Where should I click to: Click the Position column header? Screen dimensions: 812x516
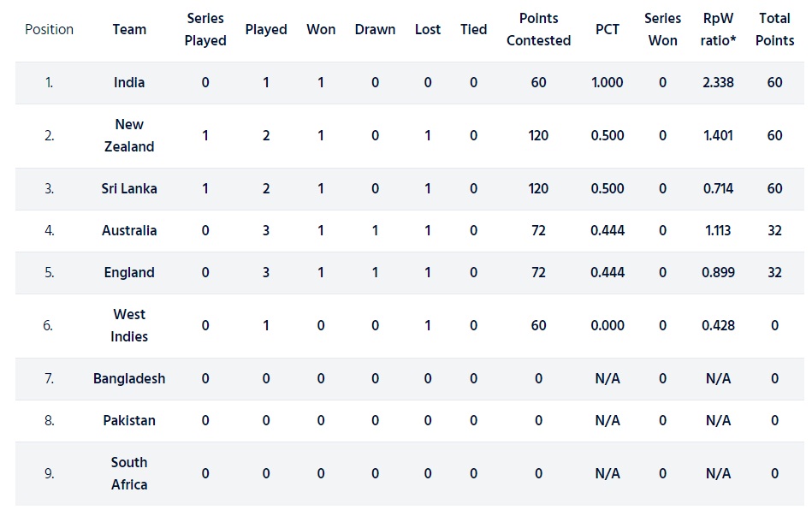click(x=49, y=30)
